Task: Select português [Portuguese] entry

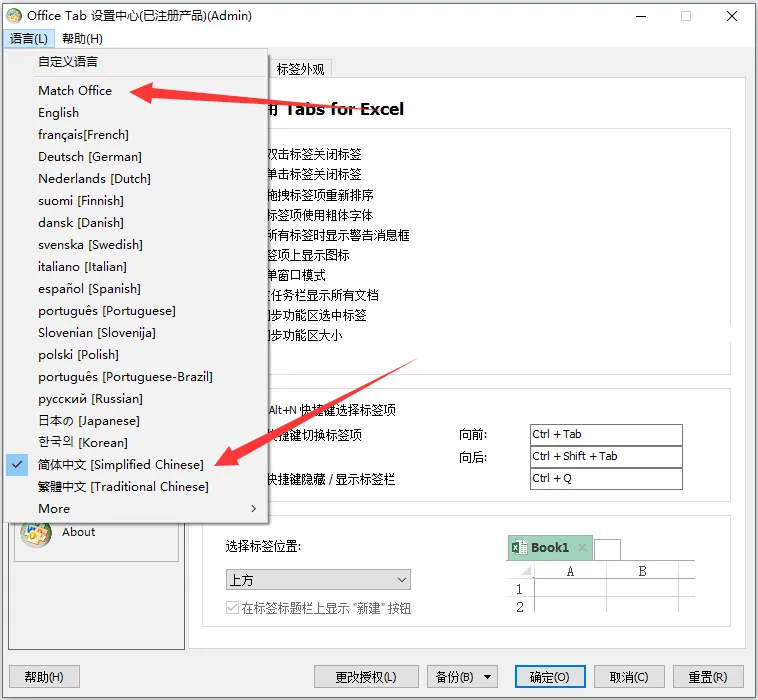Action: 107,310
